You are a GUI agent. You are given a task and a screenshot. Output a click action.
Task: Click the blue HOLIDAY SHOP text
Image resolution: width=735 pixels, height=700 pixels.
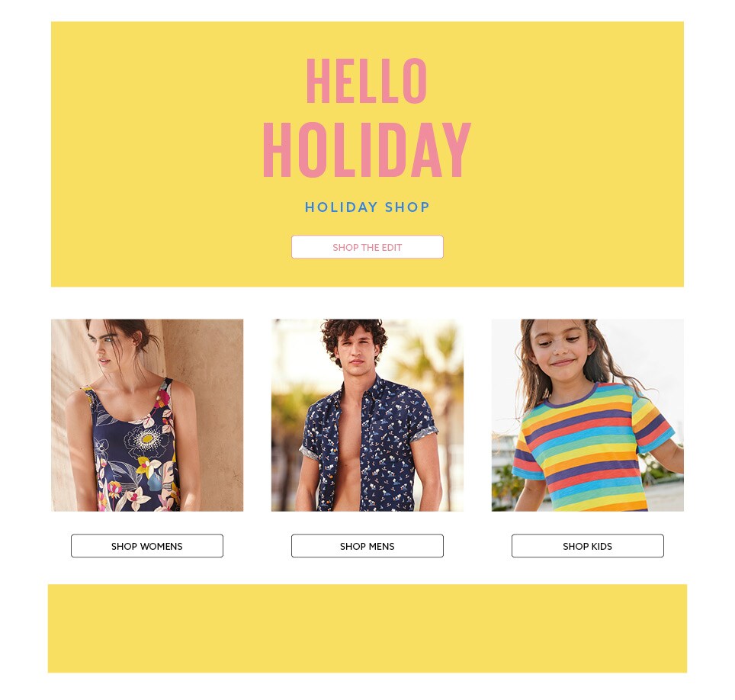367,207
